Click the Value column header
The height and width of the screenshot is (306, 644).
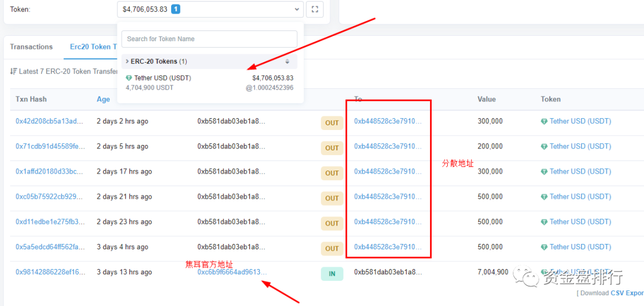[487, 99]
